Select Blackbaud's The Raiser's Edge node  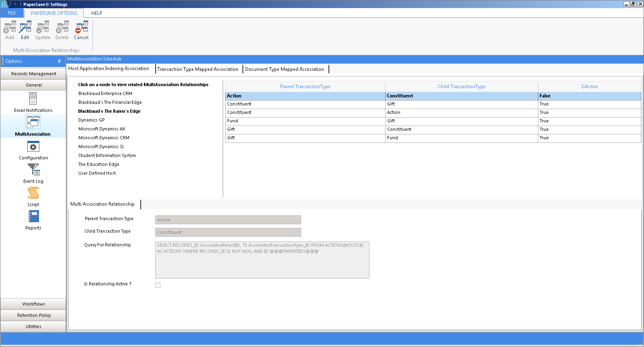pos(109,111)
